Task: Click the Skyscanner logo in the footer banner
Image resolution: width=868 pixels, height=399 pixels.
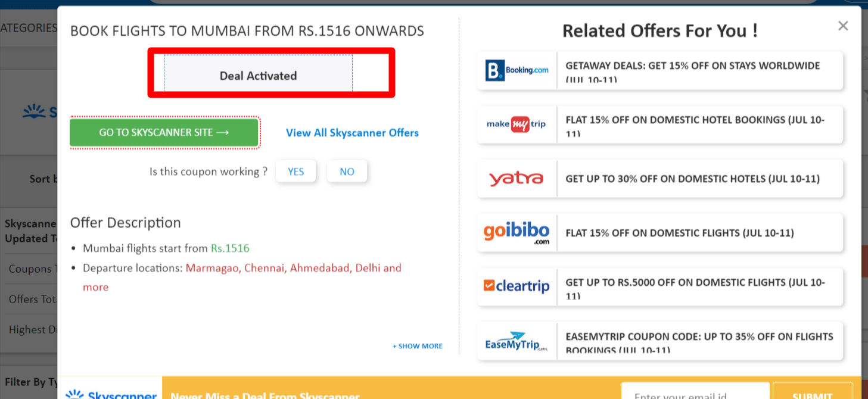Action: click(110, 393)
